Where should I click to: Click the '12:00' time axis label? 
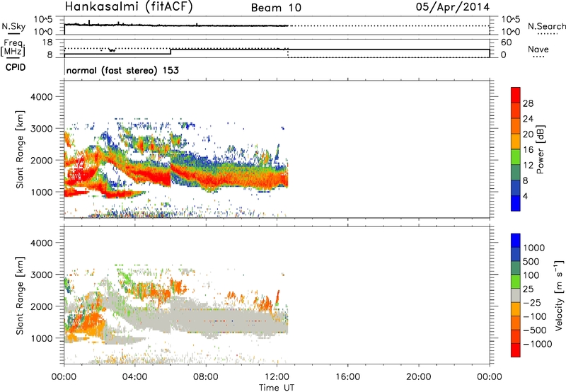277,377
